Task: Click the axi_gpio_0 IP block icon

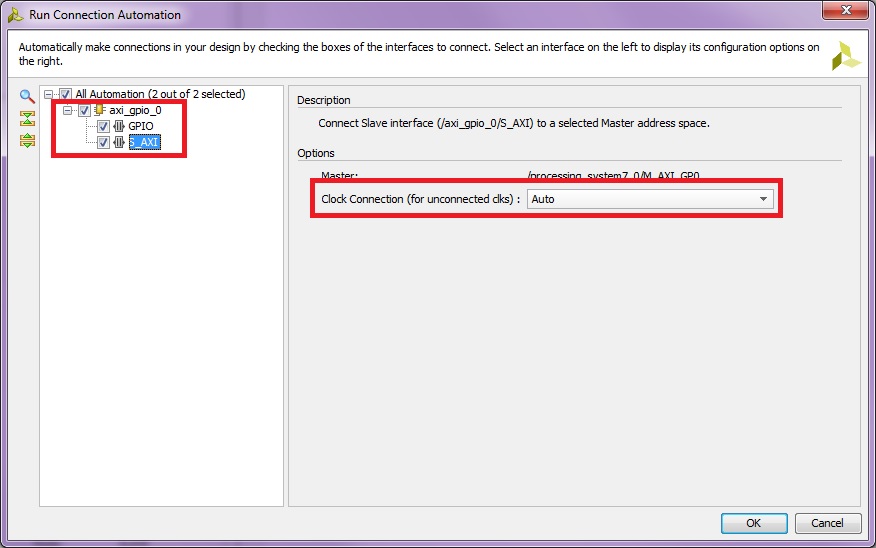Action: pos(100,110)
